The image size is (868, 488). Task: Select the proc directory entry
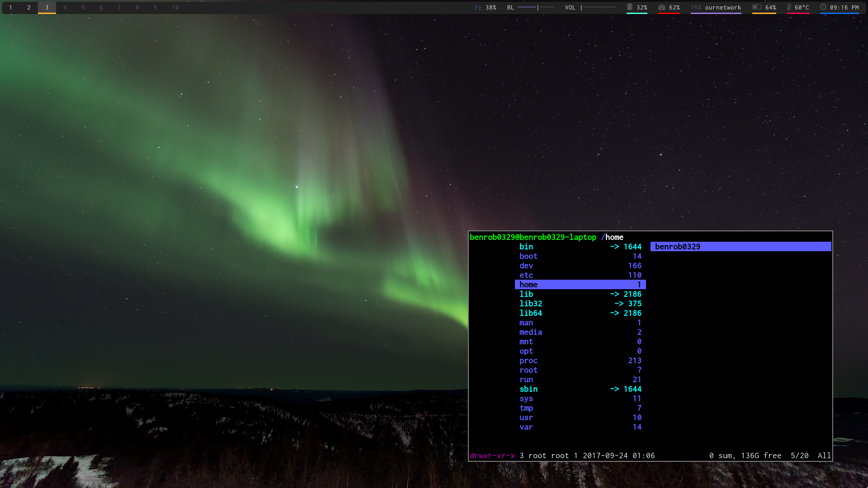pyautogui.click(x=528, y=361)
